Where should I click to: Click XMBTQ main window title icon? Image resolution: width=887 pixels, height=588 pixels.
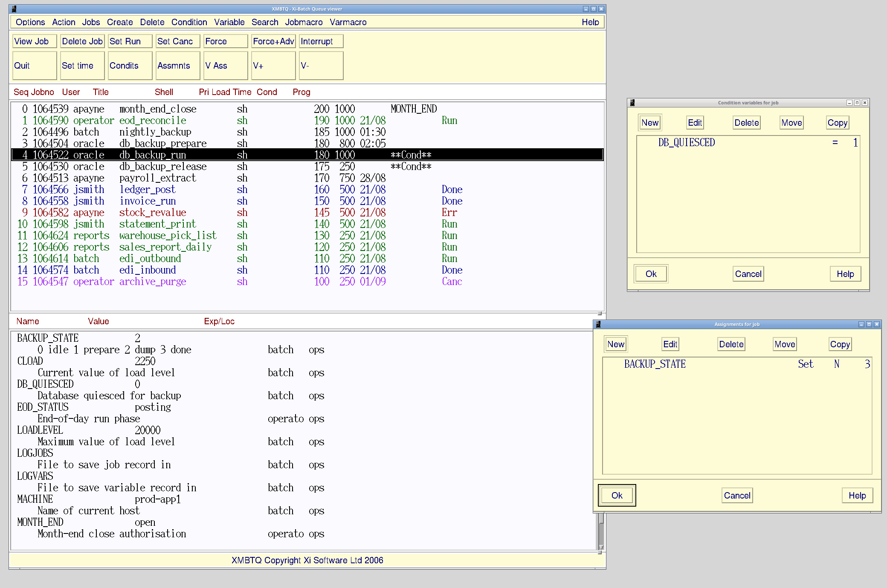point(14,9)
